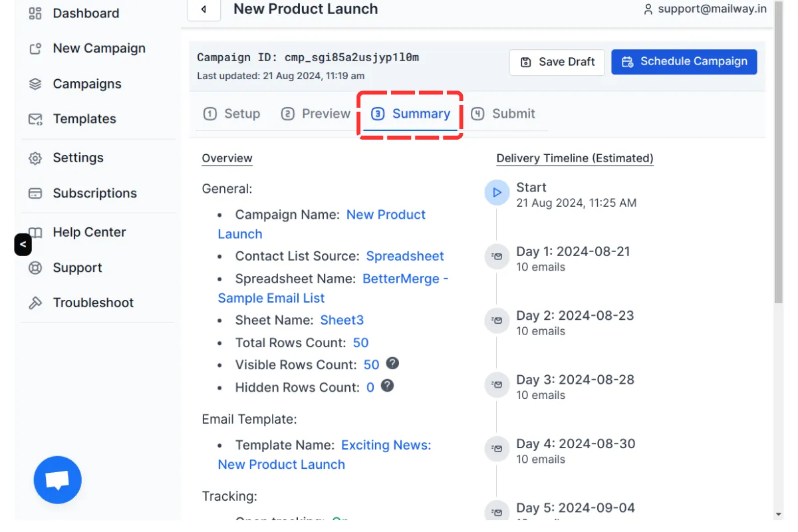Image resolution: width=798 pixels, height=532 pixels.
Task: Click the Subscriptions card icon
Action: (x=35, y=194)
